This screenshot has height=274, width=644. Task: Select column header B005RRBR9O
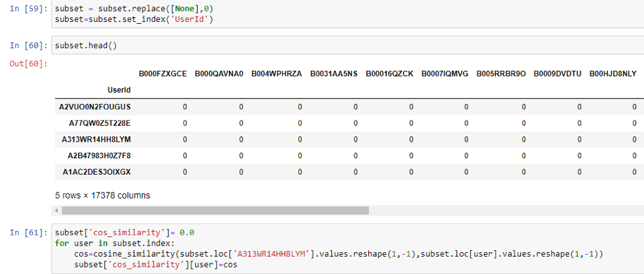point(501,74)
